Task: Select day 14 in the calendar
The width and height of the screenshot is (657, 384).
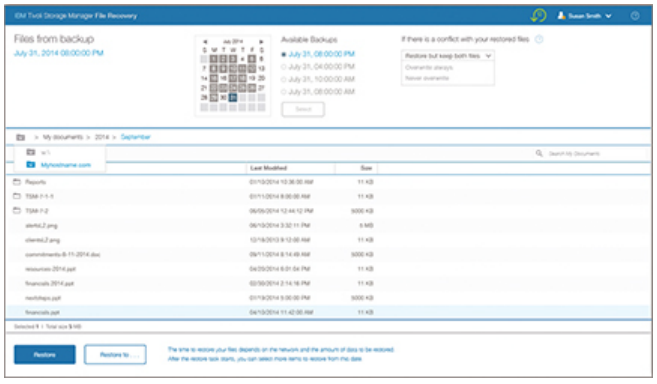Action: pos(204,78)
